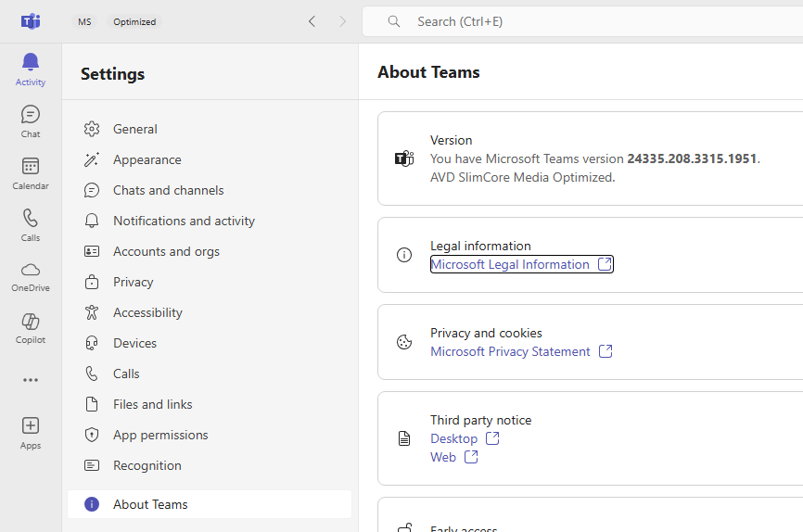The width and height of the screenshot is (803, 532).
Task: Open the Activity bell icon
Action: point(31,69)
